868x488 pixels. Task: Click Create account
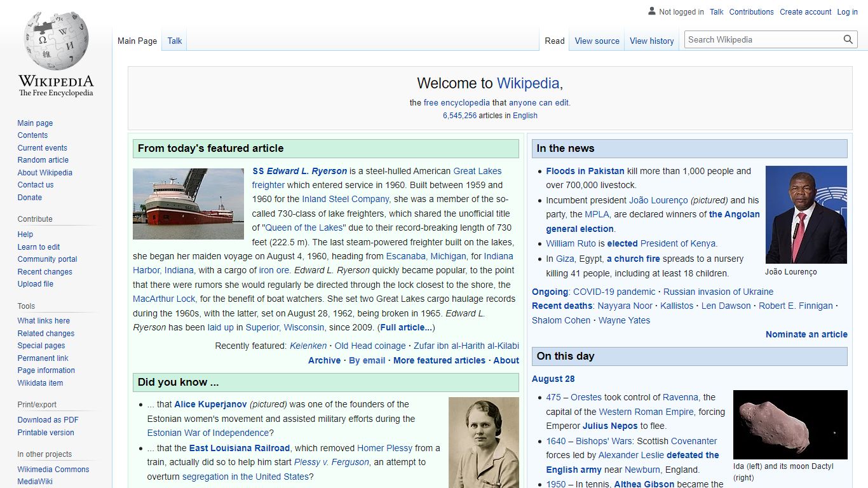click(x=806, y=11)
